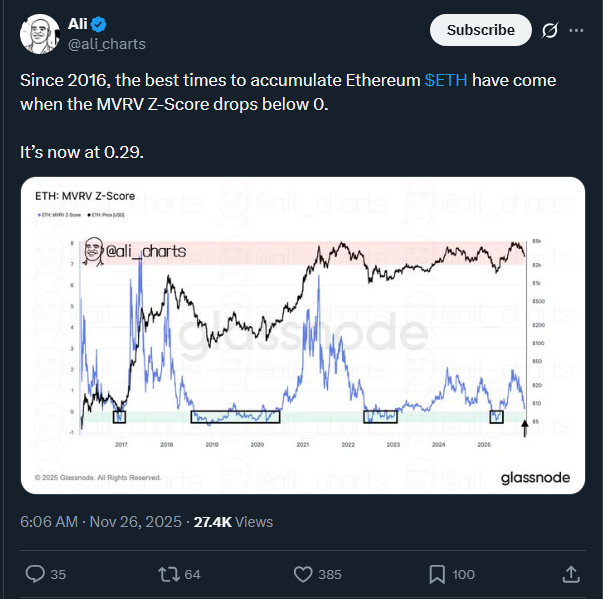Screen dimensions: 603x599
Task: Click the black arrow marker on chart
Action: [525, 426]
